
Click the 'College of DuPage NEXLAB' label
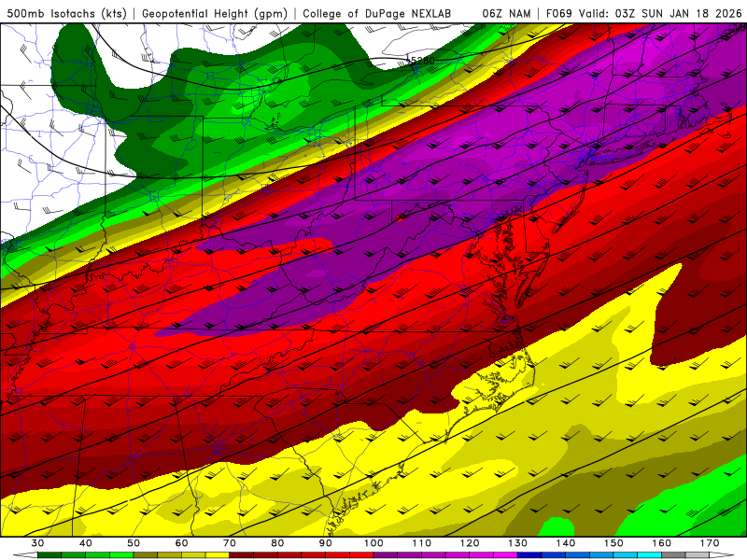pos(377,13)
